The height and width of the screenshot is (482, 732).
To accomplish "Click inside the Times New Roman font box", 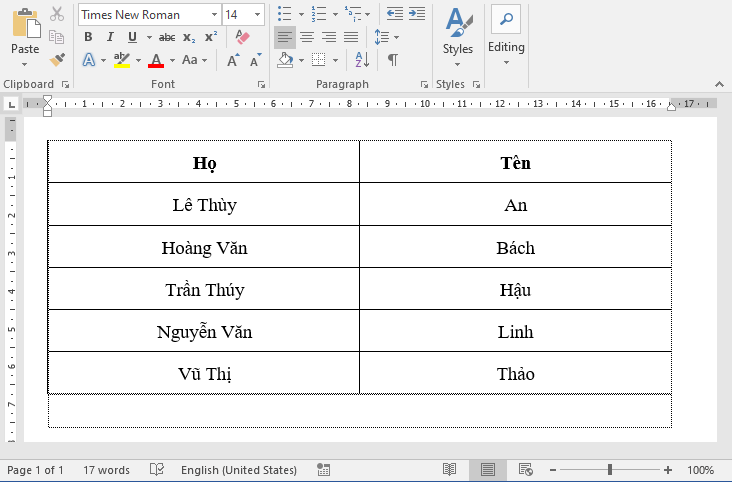I will point(143,15).
